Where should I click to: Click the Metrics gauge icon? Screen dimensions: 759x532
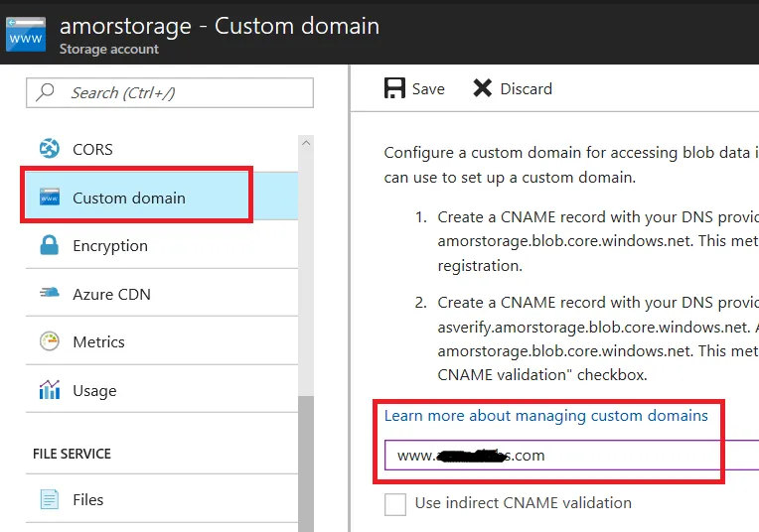(50, 341)
